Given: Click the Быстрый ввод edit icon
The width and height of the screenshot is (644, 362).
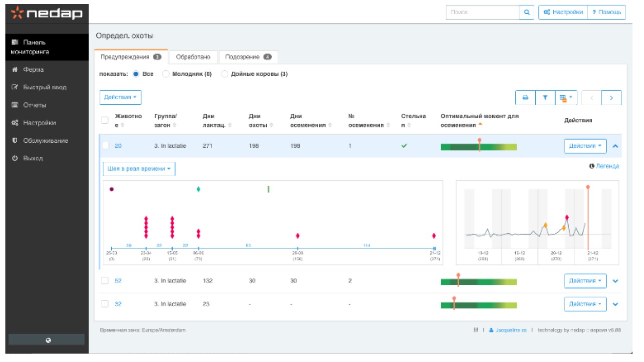Looking at the screenshot, I should point(15,87).
